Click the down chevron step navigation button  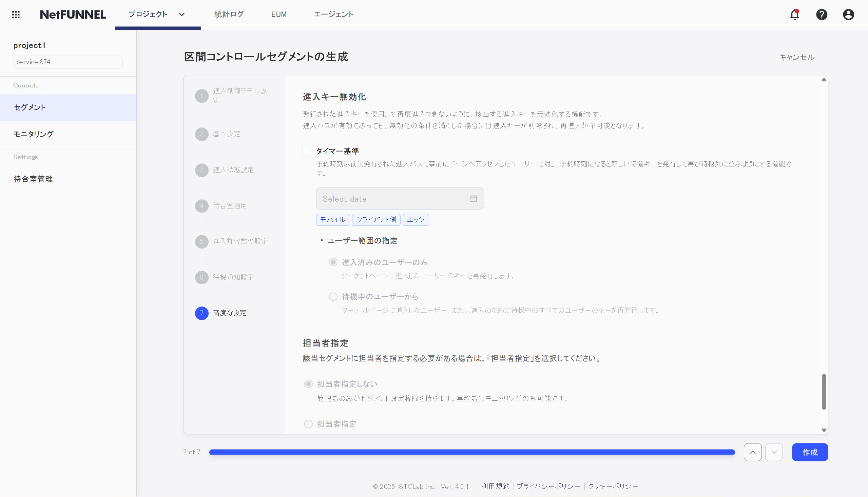[x=774, y=452]
